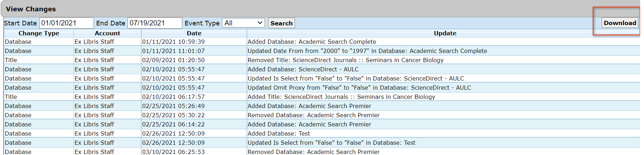Select the Account column header
The width and height of the screenshot is (644, 155).
tap(107, 33)
